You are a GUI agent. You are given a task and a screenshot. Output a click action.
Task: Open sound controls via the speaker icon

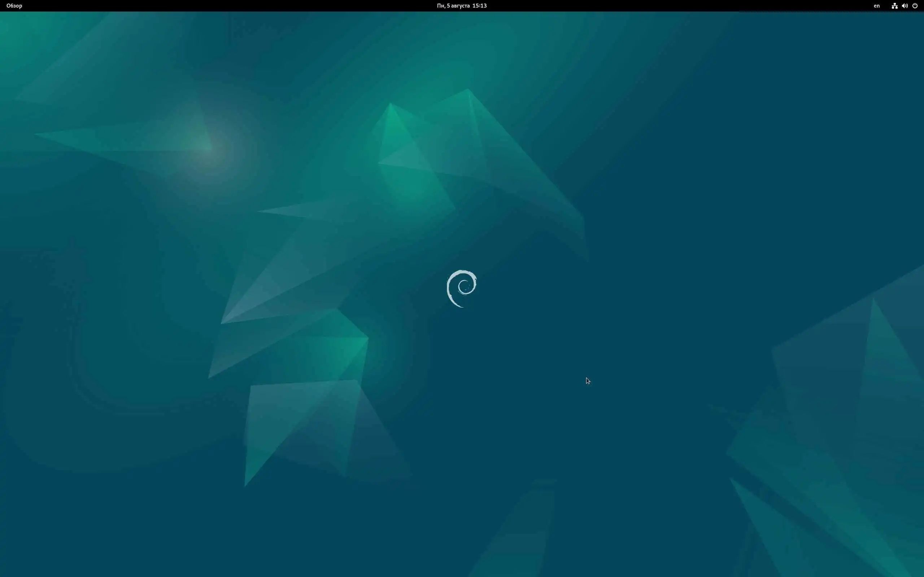(x=905, y=6)
